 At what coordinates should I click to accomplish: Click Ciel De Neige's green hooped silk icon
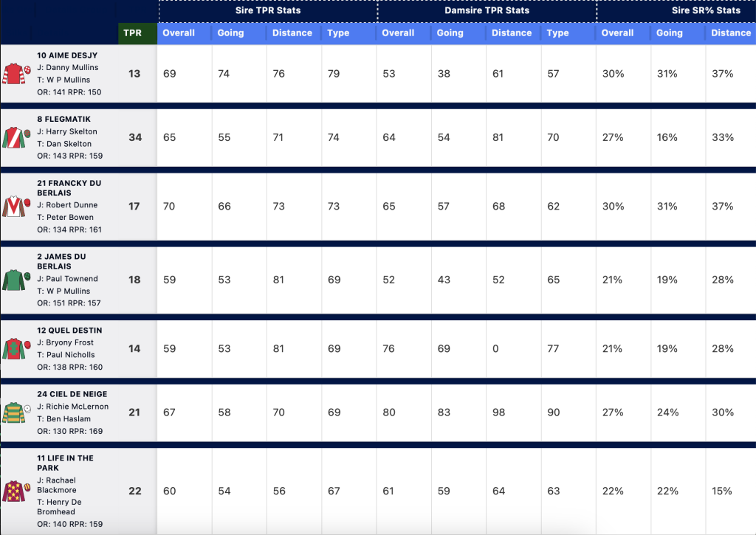coord(13,413)
